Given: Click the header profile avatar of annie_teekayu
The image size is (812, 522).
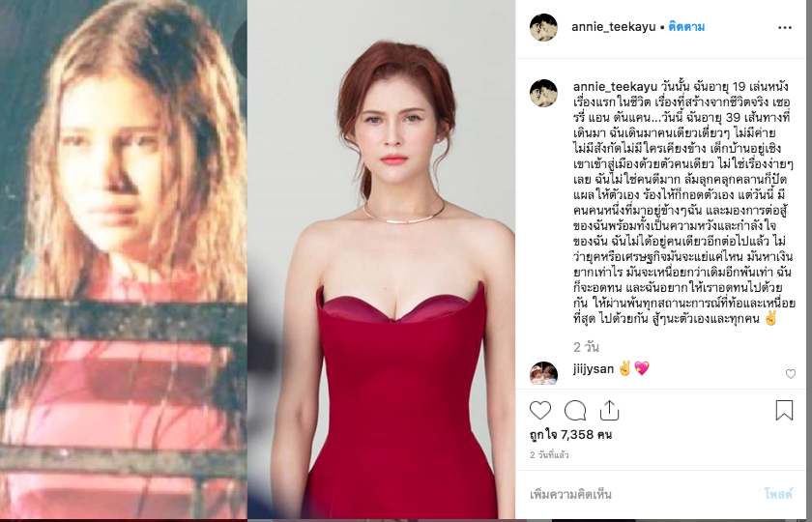Looking at the screenshot, I should [x=543, y=27].
